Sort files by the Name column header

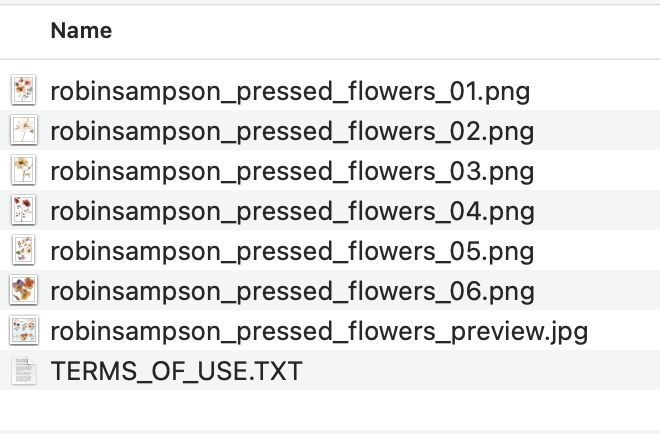[x=81, y=31]
